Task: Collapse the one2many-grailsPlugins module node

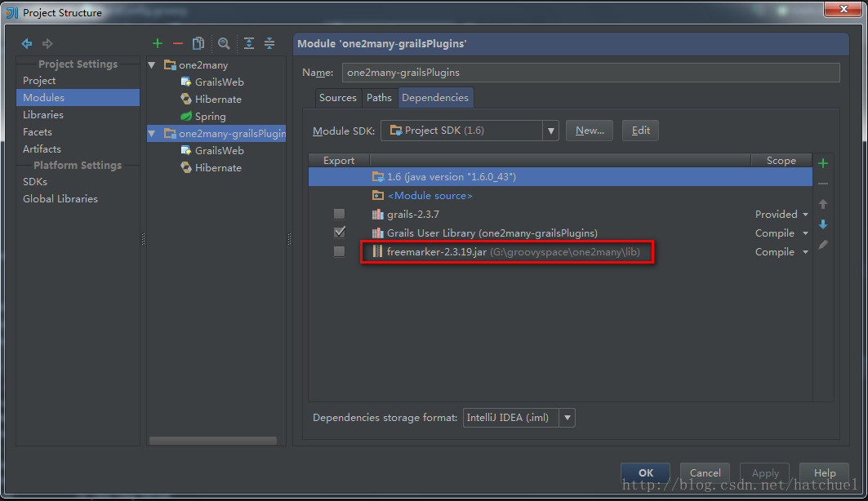Action: [152, 134]
